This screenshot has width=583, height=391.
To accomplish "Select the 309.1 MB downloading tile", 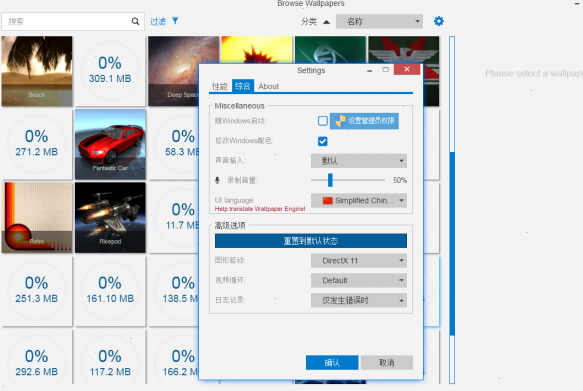I will click(x=110, y=71).
